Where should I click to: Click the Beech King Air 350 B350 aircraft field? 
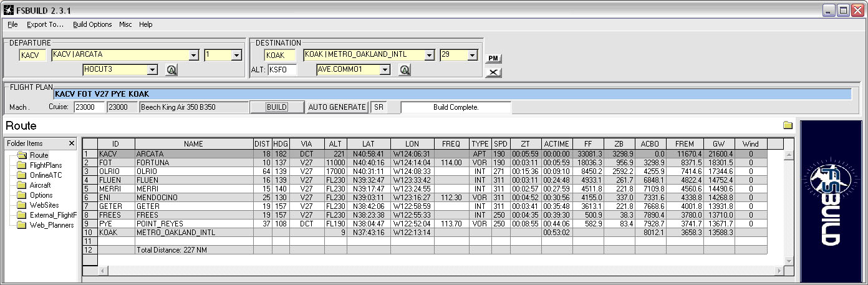click(x=193, y=107)
